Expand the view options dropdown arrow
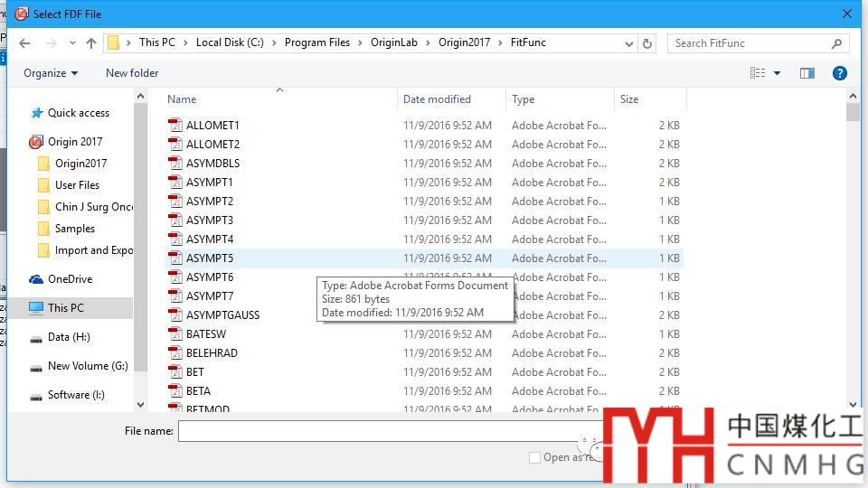Viewport: 868px width, 488px height. tap(778, 73)
